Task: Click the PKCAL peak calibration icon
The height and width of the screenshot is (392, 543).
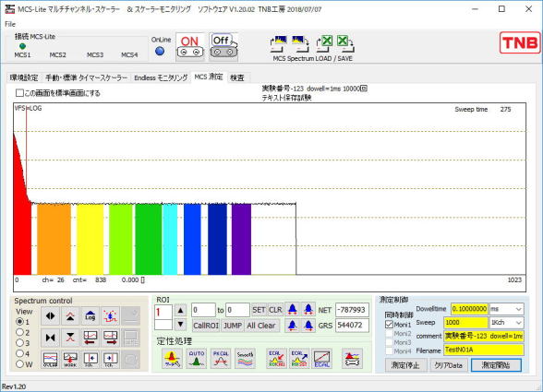Action: 221,359
